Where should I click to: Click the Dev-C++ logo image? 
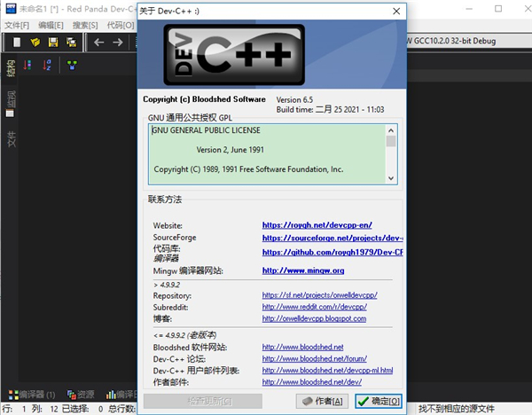pyautogui.click(x=234, y=55)
